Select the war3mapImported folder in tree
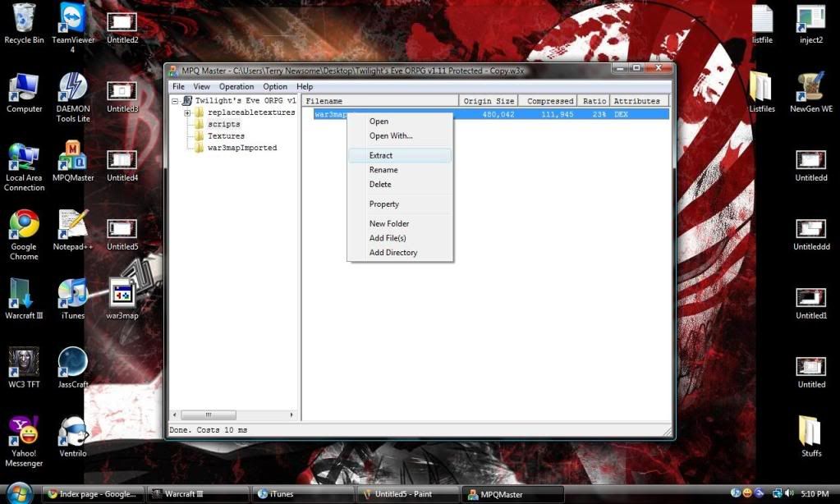The height and width of the screenshot is (504, 840). tap(242, 148)
